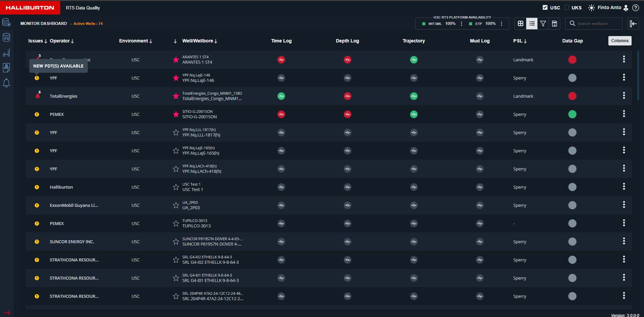Open the help question mark icon
Image resolution: width=644 pixels, height=317 pixels.
(x=636, y=8)
